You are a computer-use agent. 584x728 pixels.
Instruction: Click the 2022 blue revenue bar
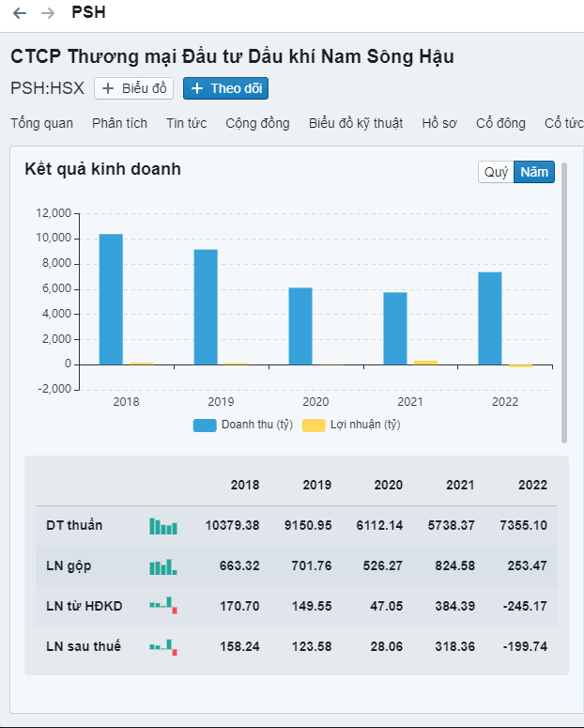(489, 318)
